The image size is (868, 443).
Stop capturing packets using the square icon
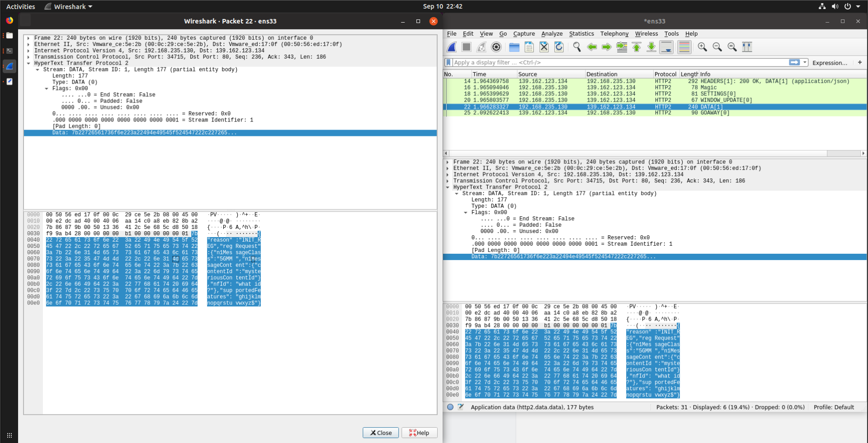467,47
